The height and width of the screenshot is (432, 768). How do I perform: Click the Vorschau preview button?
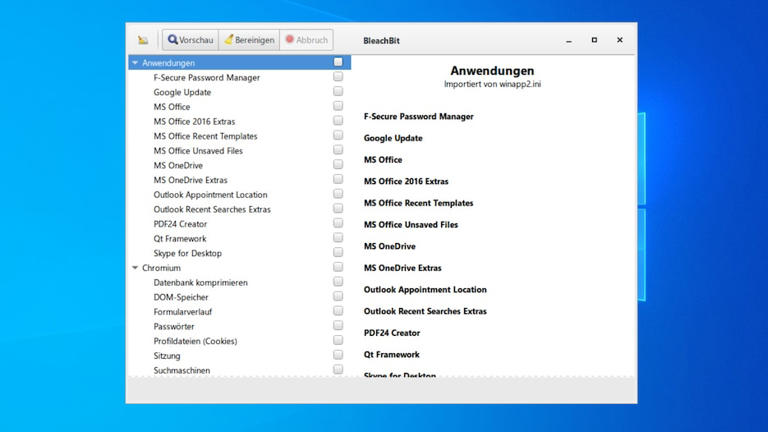tap(191, 40)
